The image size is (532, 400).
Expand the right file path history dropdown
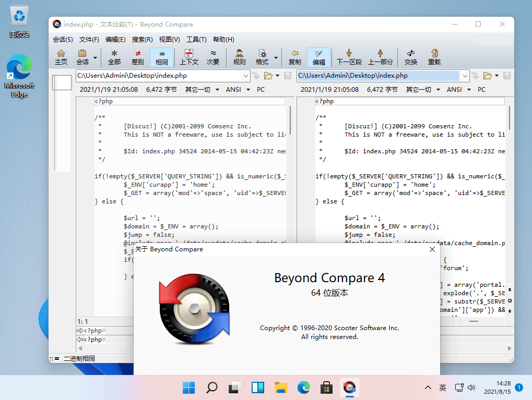[x=465, y=76]
